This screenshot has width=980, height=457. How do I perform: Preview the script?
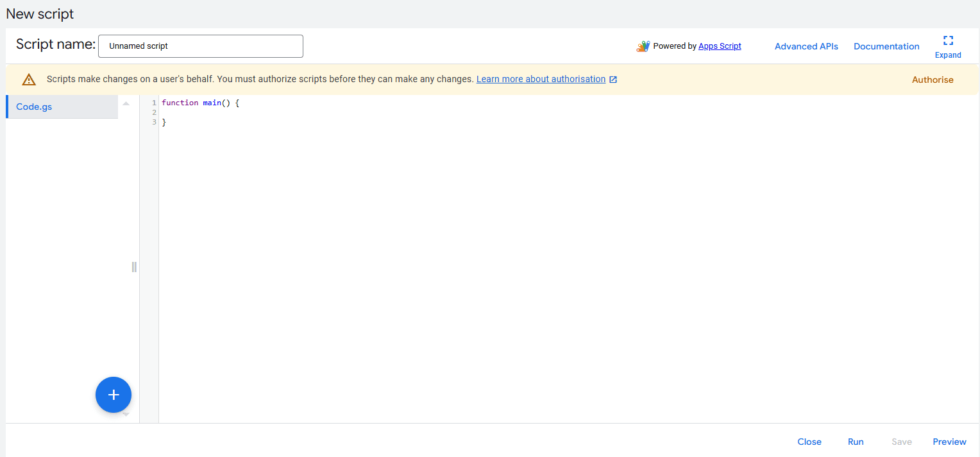click(x=949, y=442)
